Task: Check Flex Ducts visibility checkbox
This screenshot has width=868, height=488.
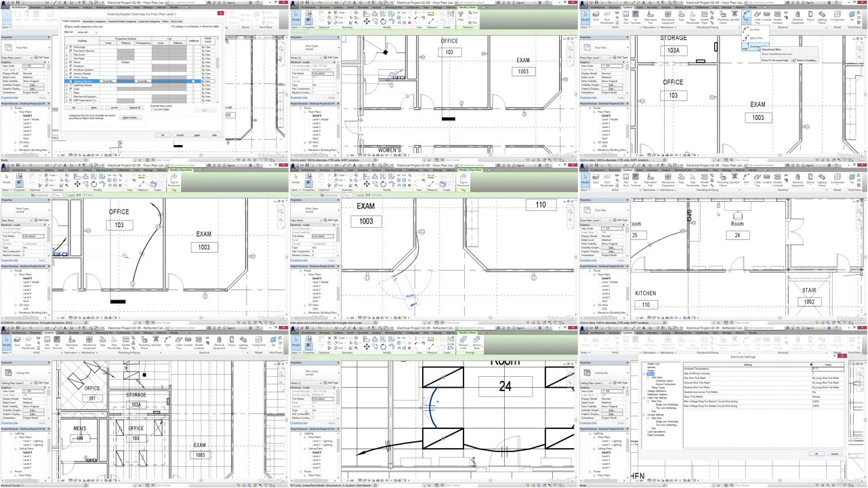Action: (70, 54)
